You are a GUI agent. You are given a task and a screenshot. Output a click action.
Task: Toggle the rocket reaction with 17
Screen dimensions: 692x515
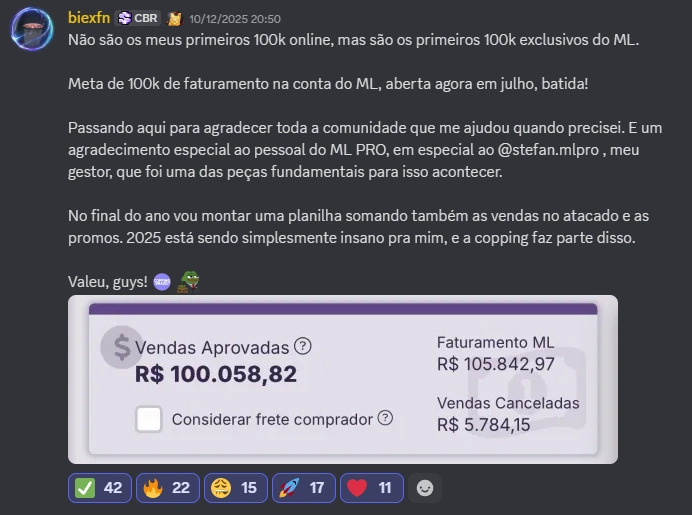click(x=304, y=488)
